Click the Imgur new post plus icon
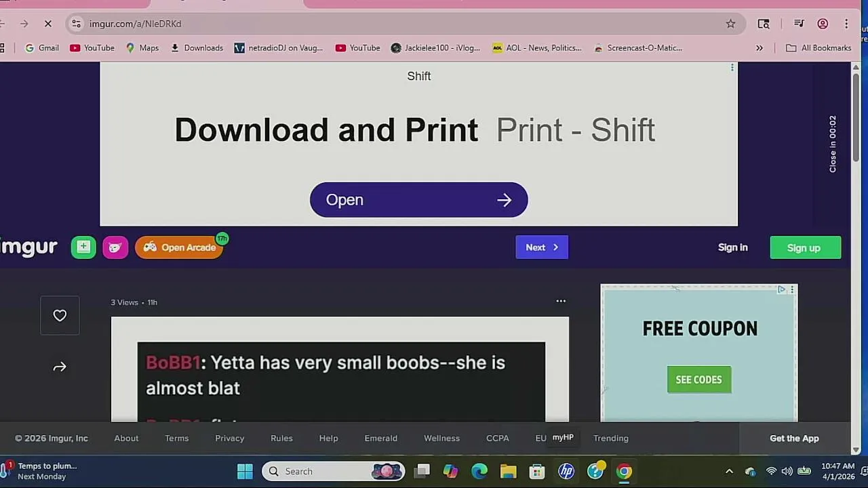868x488 pixels. coord(83,247)
